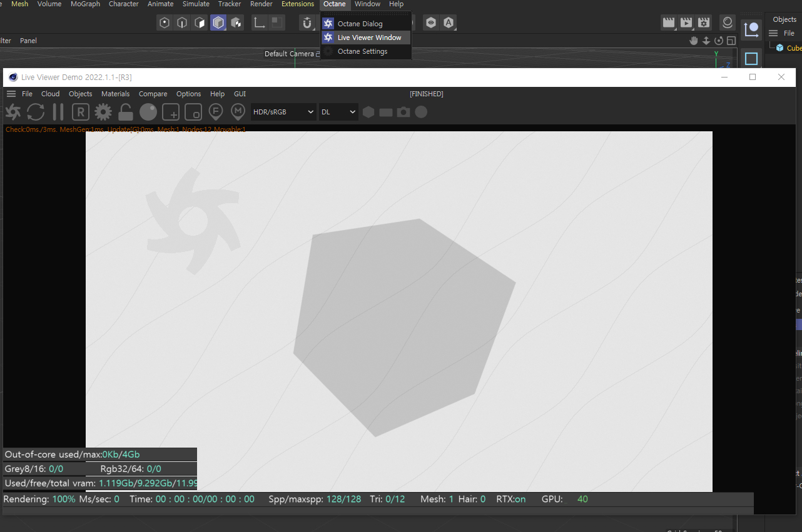
Task: Select Points mode hexagon icon
Action: (x=165, y=23)
